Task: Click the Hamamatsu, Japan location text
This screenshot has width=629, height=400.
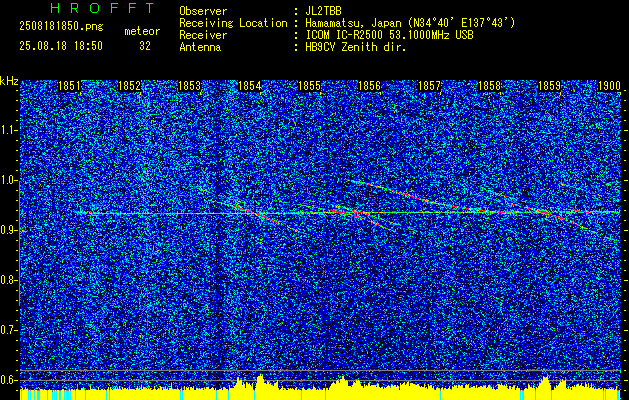Action: click(410, 23)
